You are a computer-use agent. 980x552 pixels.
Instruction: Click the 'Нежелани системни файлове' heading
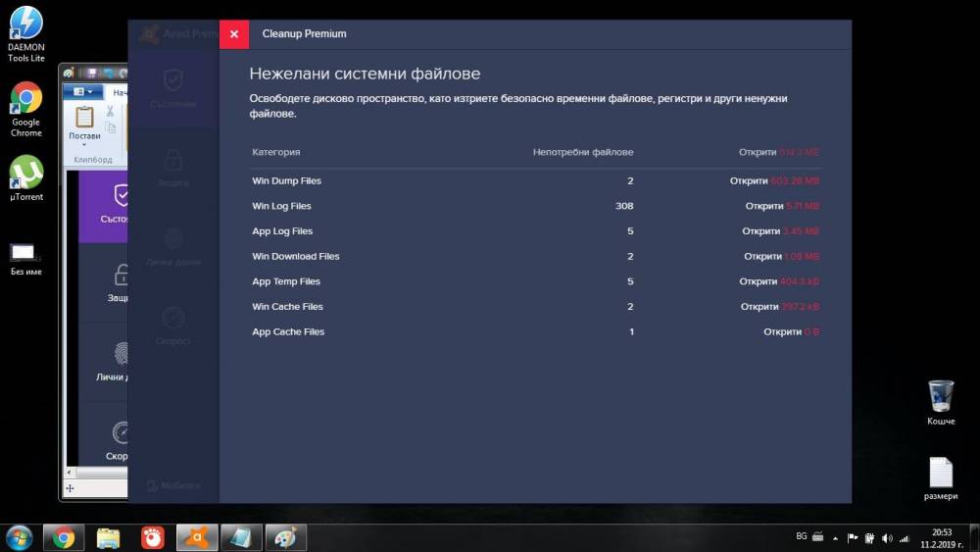point(365,74)
